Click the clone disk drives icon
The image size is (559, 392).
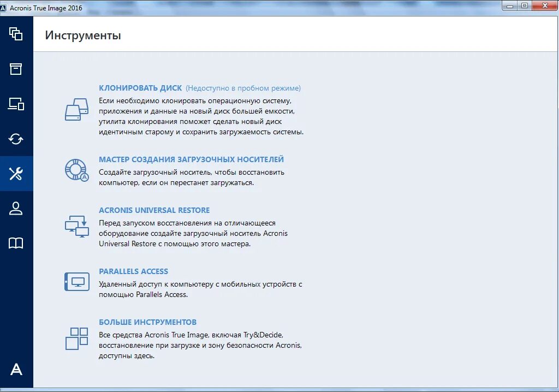[x=76, y=110]
